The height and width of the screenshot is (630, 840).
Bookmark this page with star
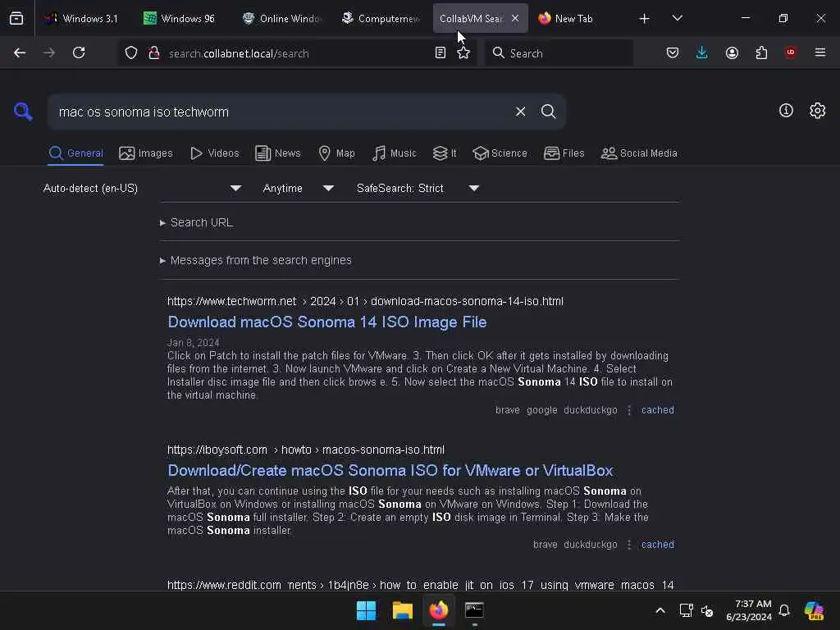pyautogui.click(x=463, y=53)
